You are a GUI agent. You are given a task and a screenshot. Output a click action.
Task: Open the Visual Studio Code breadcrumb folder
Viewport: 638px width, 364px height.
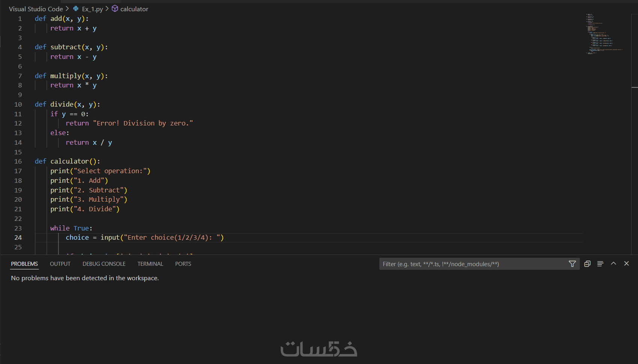pyautogui.click(x=36, y=9)
